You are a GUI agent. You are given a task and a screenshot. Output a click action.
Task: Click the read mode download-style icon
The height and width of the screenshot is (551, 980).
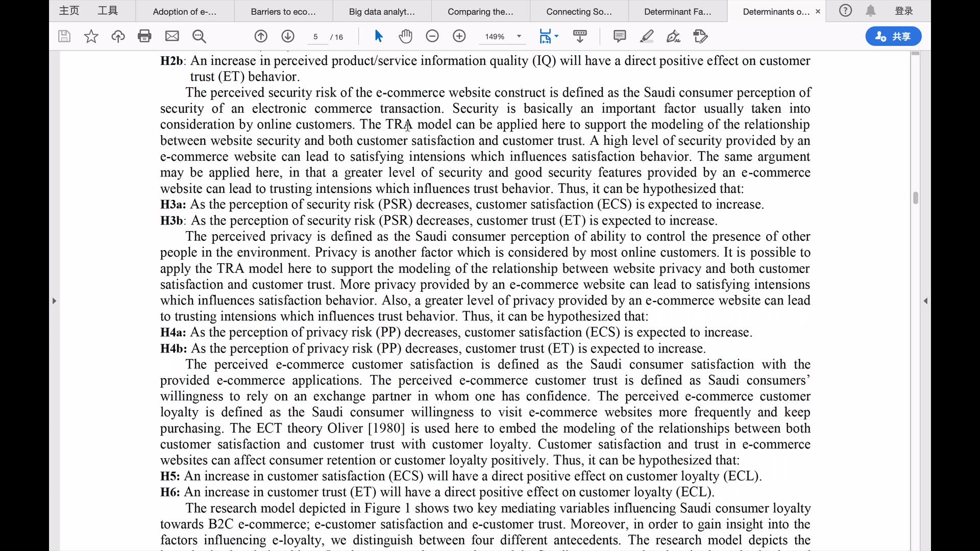coord(580,36)
